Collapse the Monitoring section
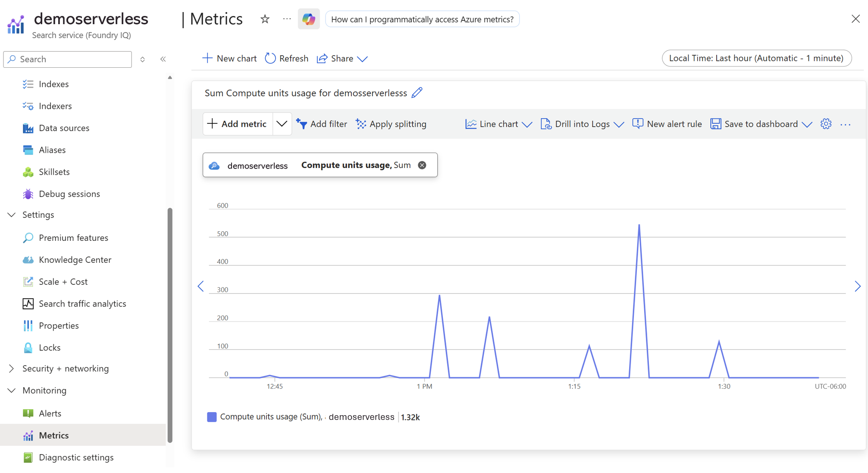 tap(12, 390)
